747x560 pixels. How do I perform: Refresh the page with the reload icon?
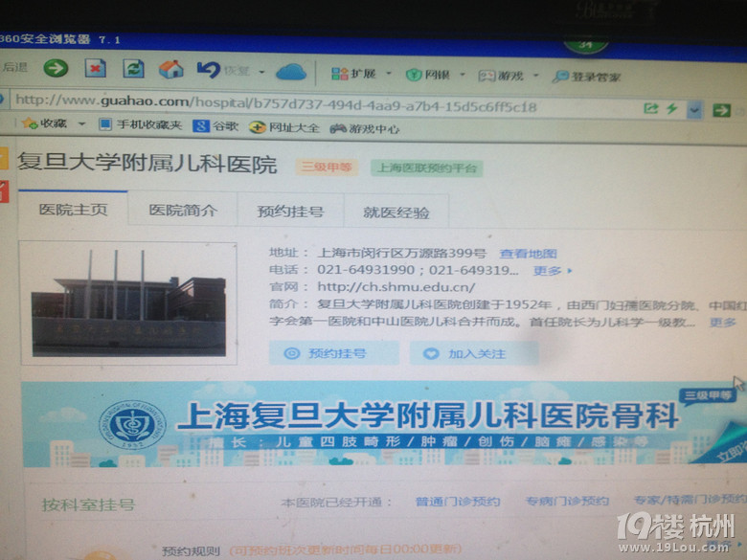pos(133,69)
